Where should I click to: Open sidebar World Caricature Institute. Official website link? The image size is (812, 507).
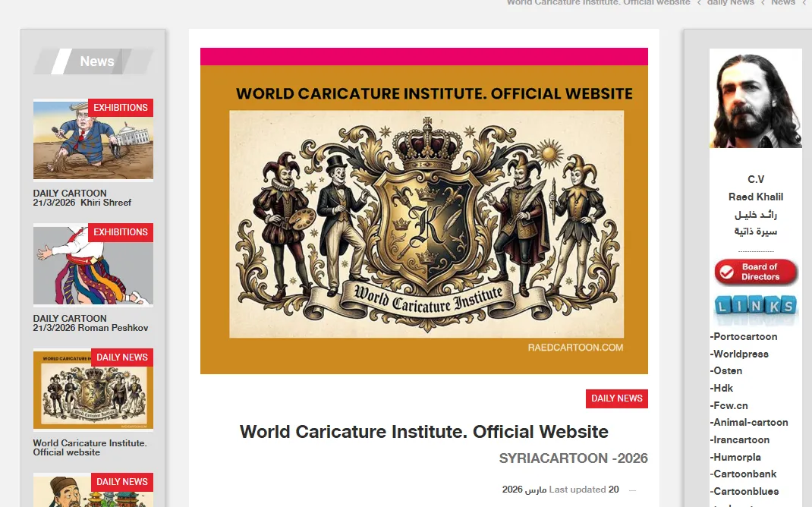(x=90, y=448)
